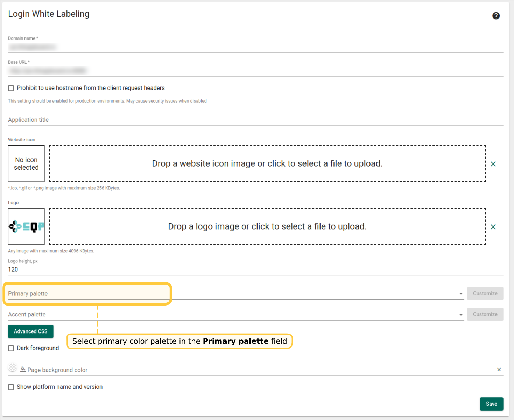Enable the Dark foreground checkbox
The image size is (514, 420).
[x=11, y=348]
